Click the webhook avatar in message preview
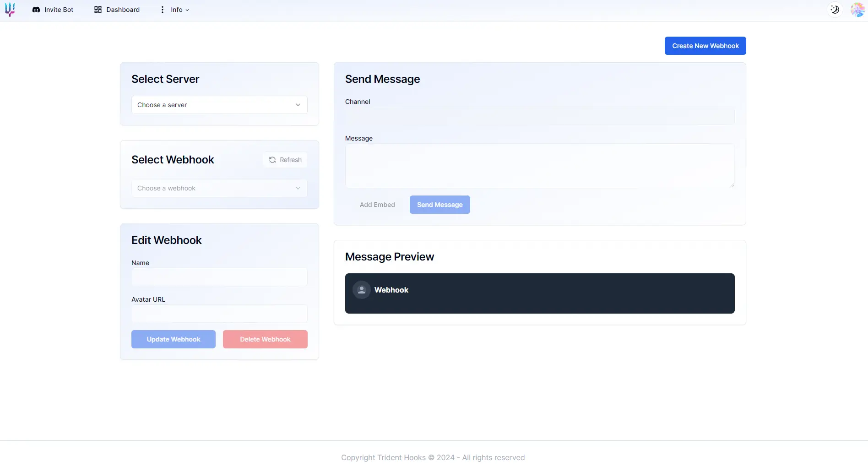The width and height of the screenshot is (868, 472). (x=361, y=290)
